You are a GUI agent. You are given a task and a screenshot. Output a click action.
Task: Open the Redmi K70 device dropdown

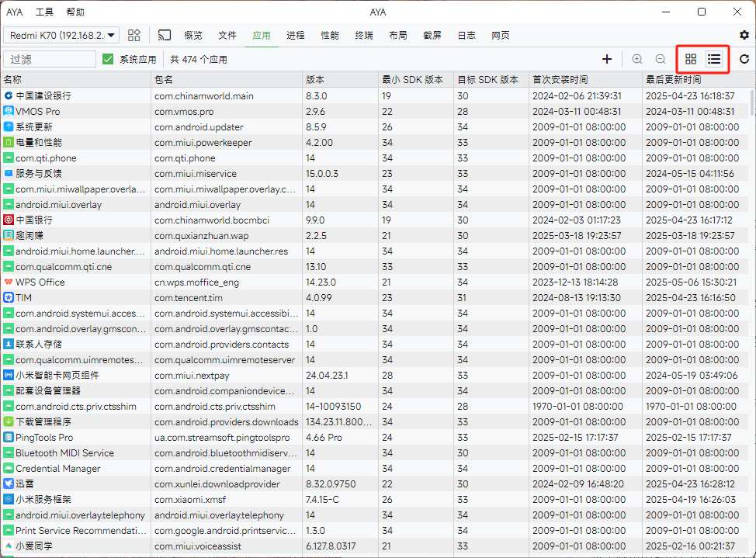point(61,35)
